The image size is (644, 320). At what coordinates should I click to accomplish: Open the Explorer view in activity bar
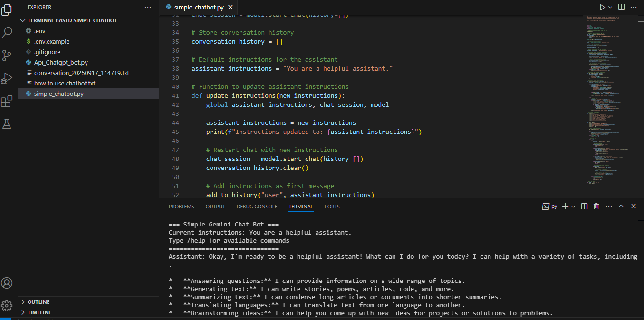[x=7, y=10]
